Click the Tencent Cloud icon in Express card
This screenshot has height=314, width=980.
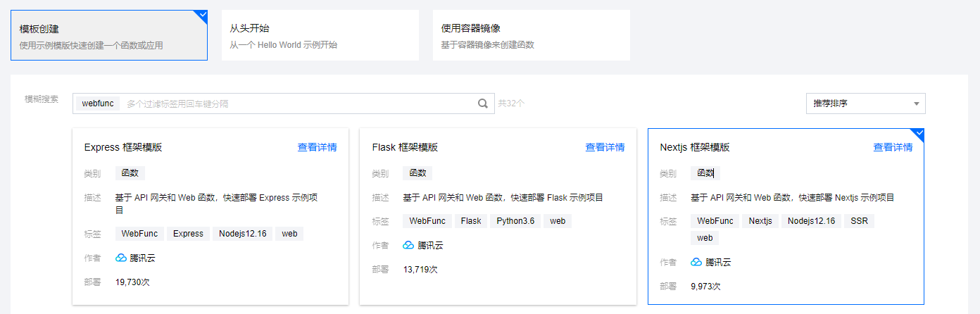pyautogui.click(x=121, y=258)
